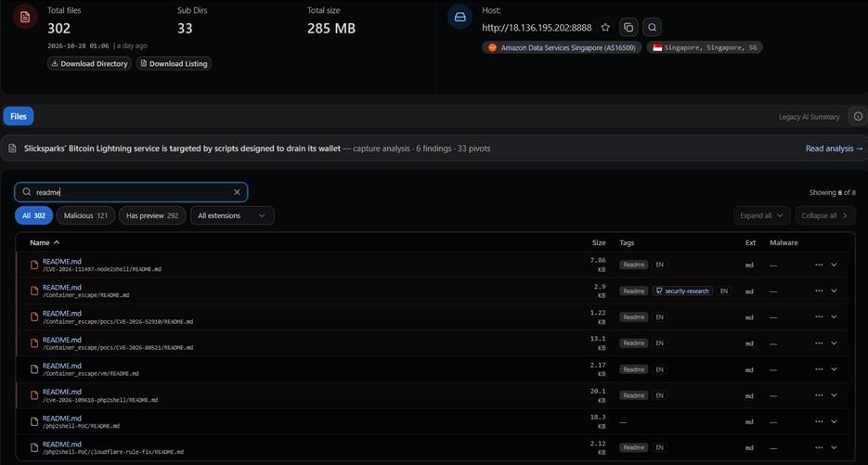Click the 20.1 KB size value

coord(598,395)
